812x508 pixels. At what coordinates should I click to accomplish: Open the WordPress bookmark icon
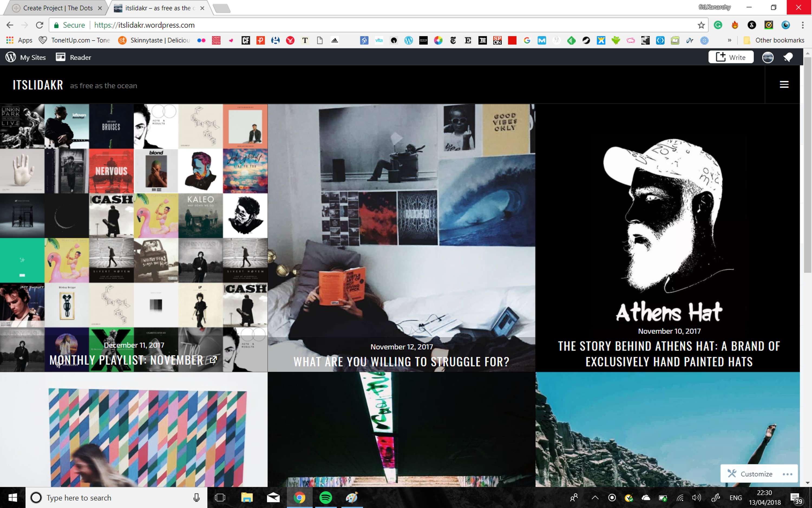tap(408, 40)
